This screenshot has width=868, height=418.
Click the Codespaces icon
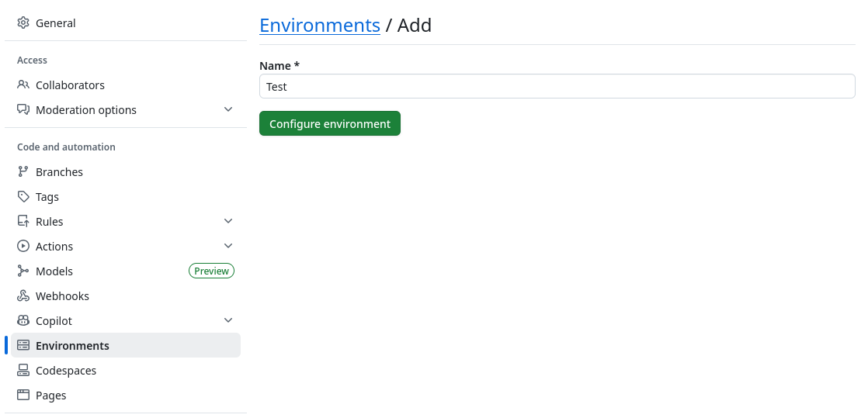(23, 370)
